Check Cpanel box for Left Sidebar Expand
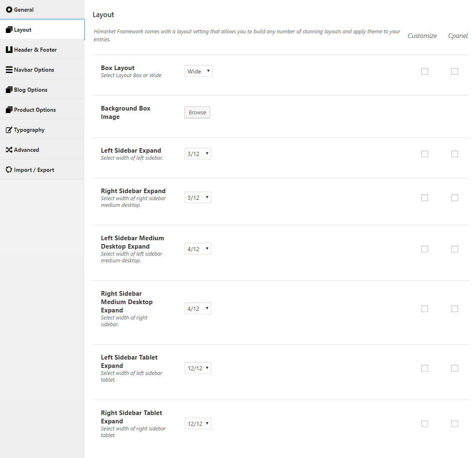476x458 pixels. [455, 154]
